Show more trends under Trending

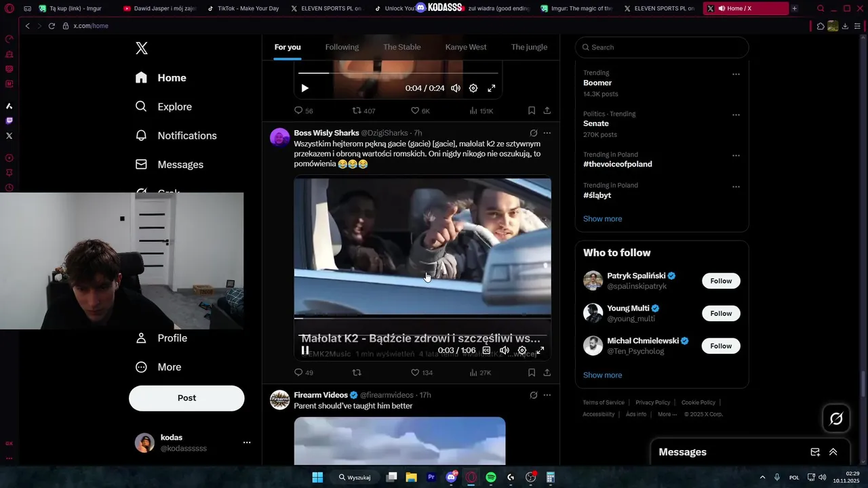point(602,219)
